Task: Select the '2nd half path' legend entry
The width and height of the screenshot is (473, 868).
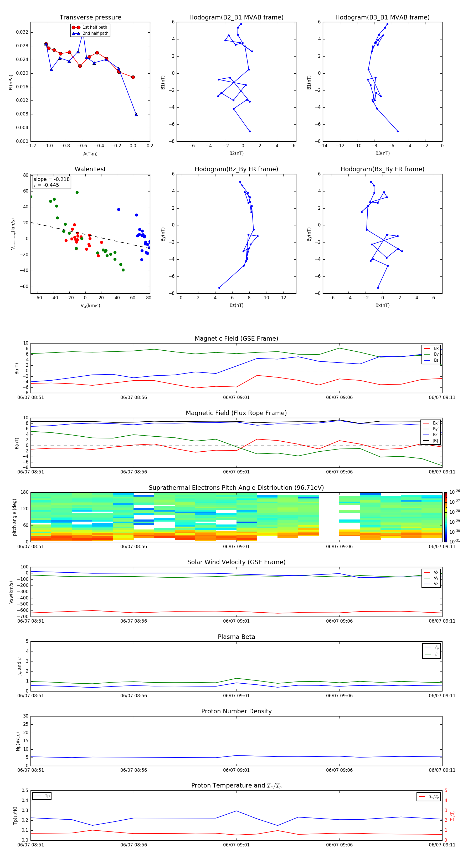Action: tap(90, 33)
